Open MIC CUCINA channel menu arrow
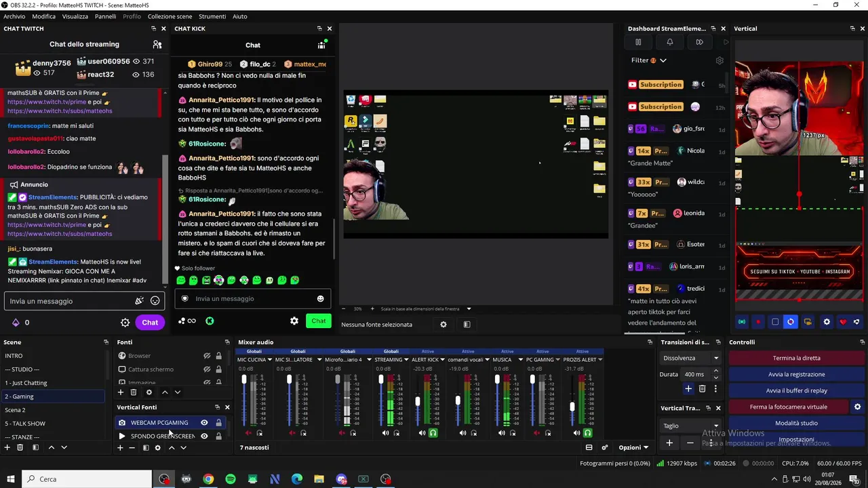868x488 pixels. pos(270,360)
